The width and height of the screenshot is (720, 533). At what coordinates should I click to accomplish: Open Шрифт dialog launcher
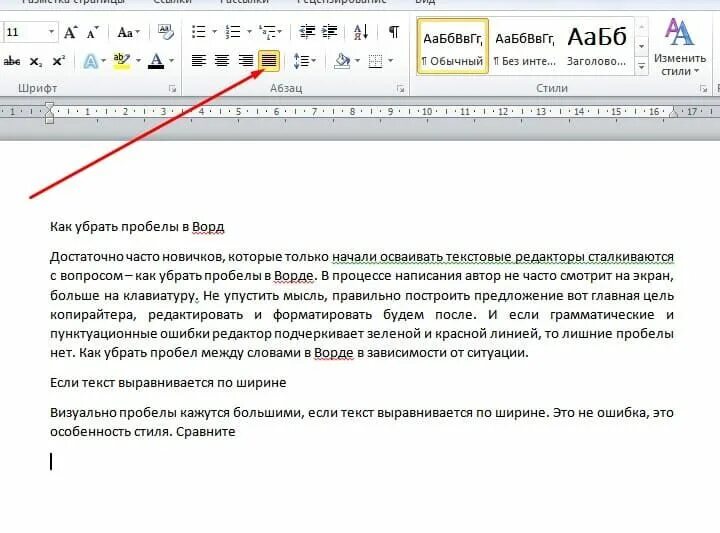(173, 89)
